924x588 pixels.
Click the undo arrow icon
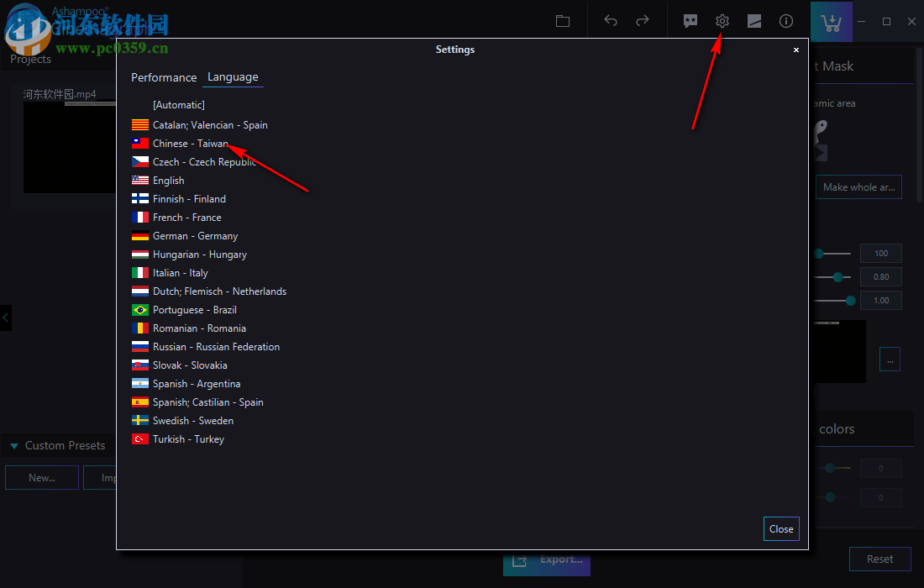611,21
